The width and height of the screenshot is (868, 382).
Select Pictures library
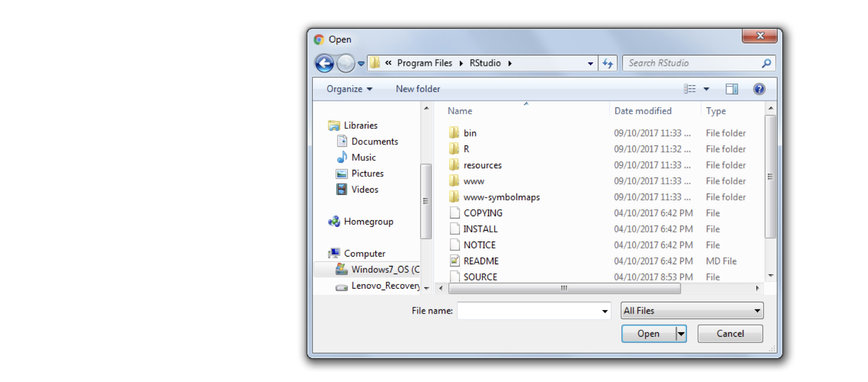(x=360, y=173)
